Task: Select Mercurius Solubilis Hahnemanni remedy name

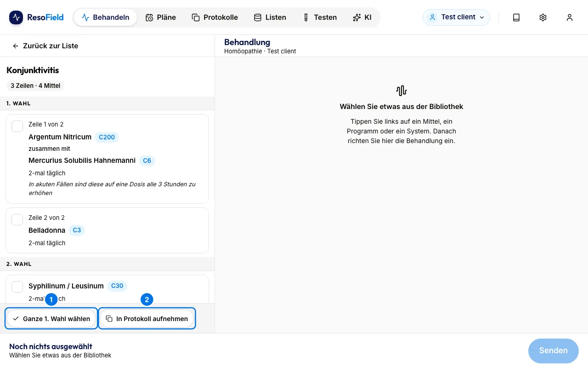Action: (82, 161)
